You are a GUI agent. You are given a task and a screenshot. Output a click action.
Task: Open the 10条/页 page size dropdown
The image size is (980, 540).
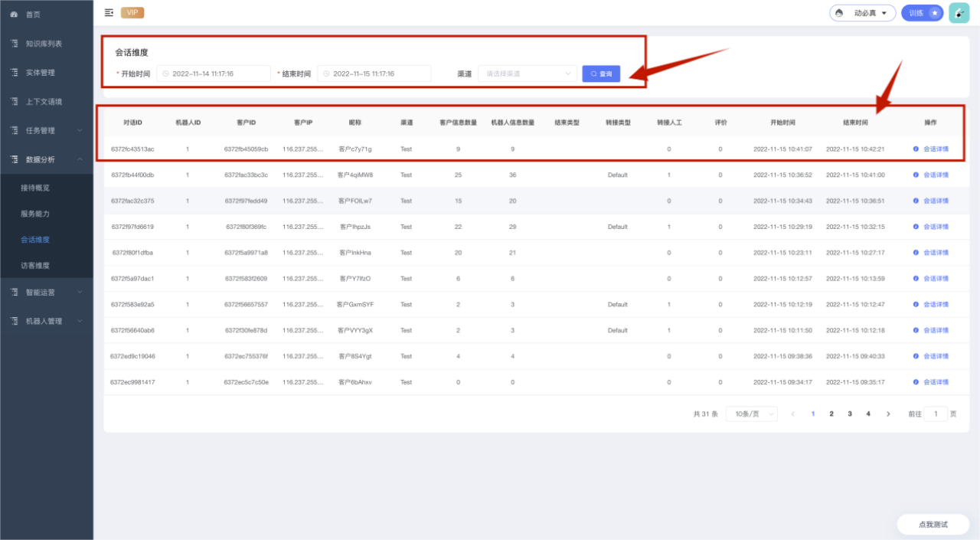coord(750,414)
